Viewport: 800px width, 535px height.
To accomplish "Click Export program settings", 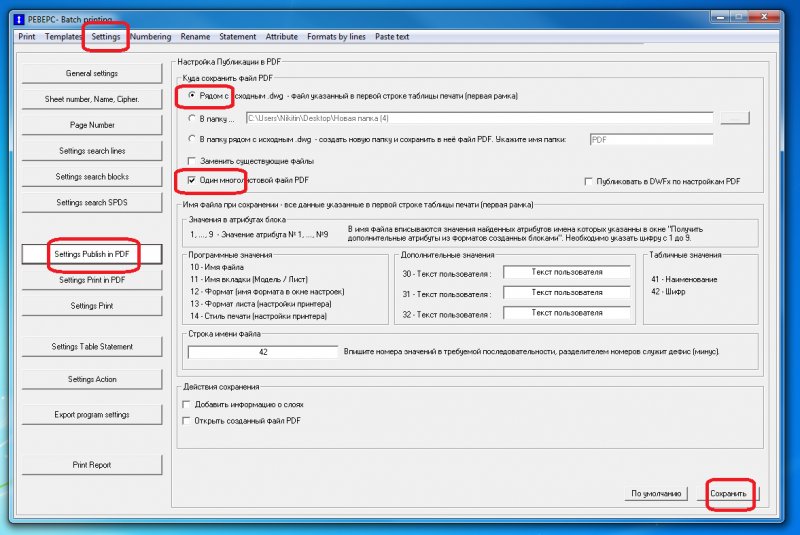I will [92, 415].
